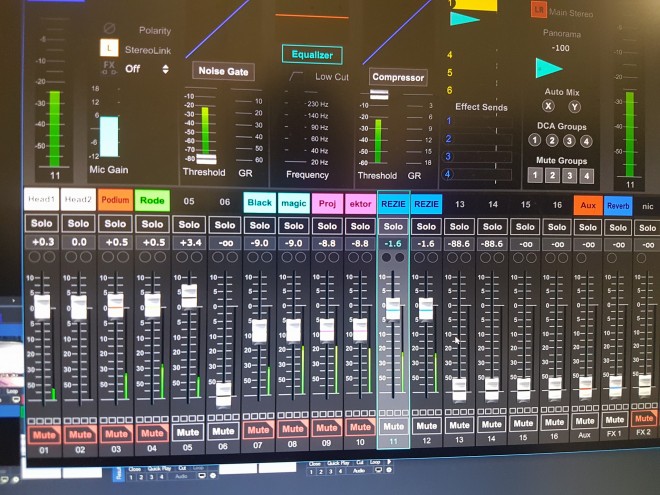Select the ektor channel label
Screen dimensions: 660x495
[x=360, y=204]
